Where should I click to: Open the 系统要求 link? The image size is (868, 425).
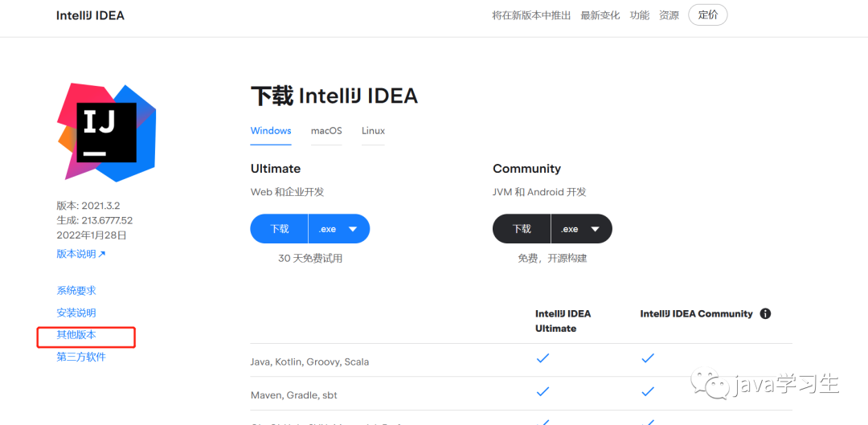pos(76,291)
